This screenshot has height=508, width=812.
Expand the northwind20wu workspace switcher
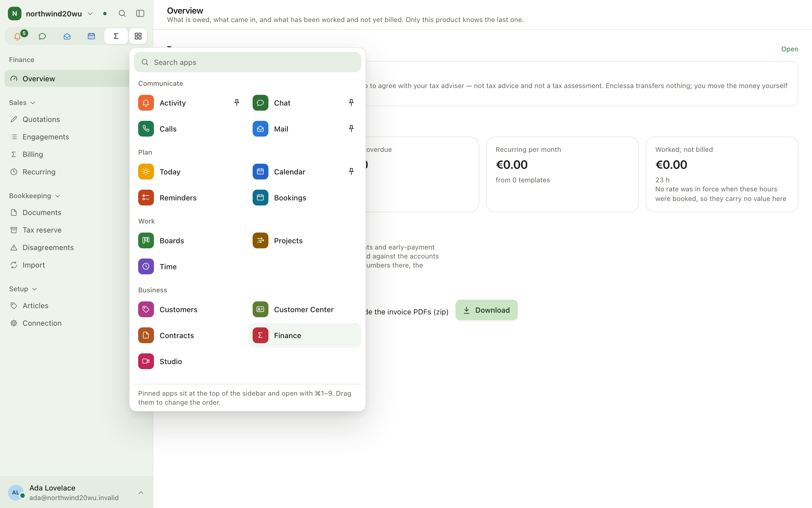click(50, 14)
